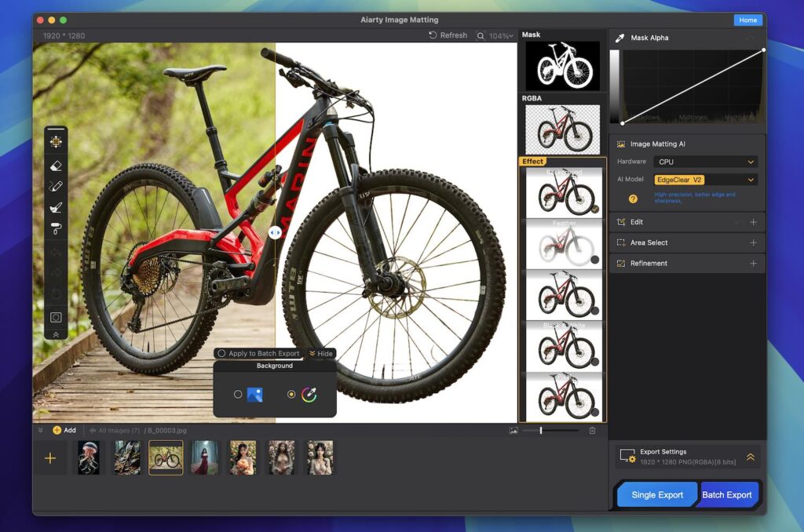The image size is (804, 532).
Task: Select the Feather effect preset
Action: click(x=564, y=244)
